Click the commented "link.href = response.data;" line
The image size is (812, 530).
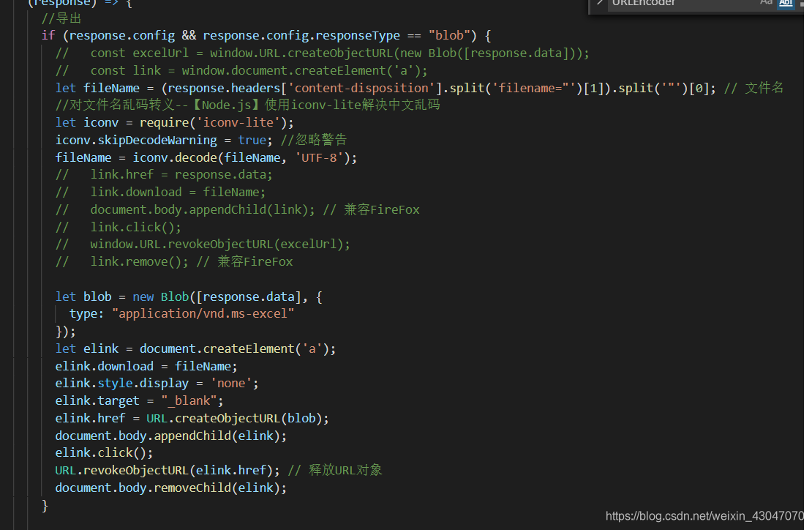pos(164,175)
